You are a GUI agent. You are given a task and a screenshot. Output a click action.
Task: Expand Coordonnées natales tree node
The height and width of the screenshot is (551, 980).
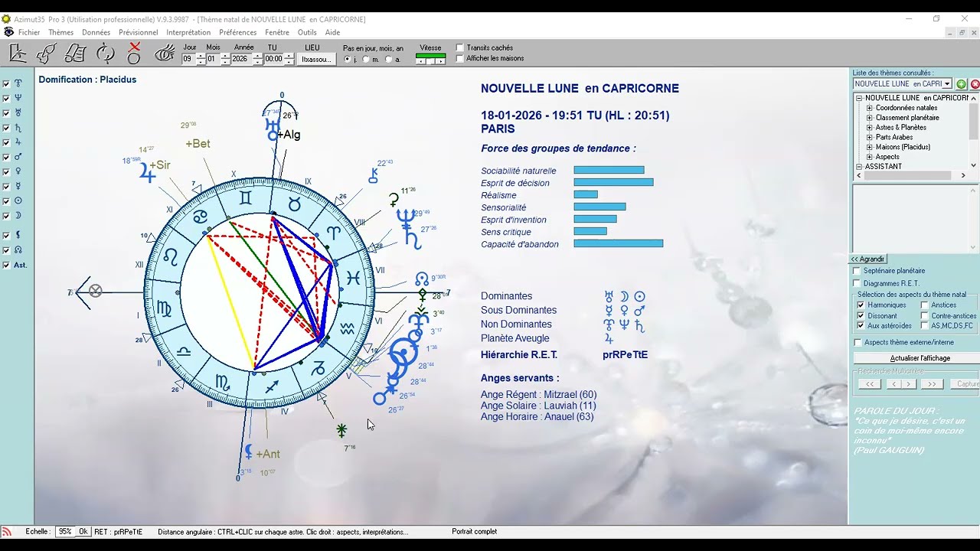(870, 108)
